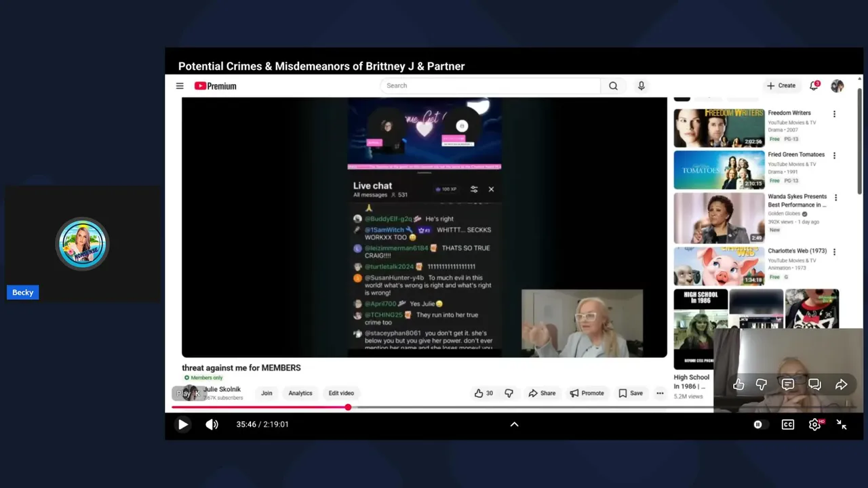This screenshot has height=488, width=868.
Task: Open the Freedom Writers thumbnail
Action: click(719, 127)
